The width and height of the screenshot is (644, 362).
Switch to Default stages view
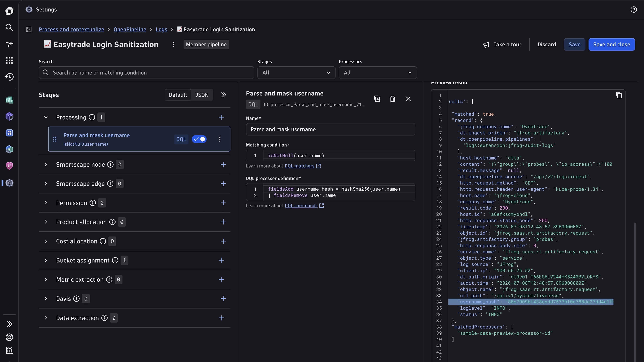point(178,95)
